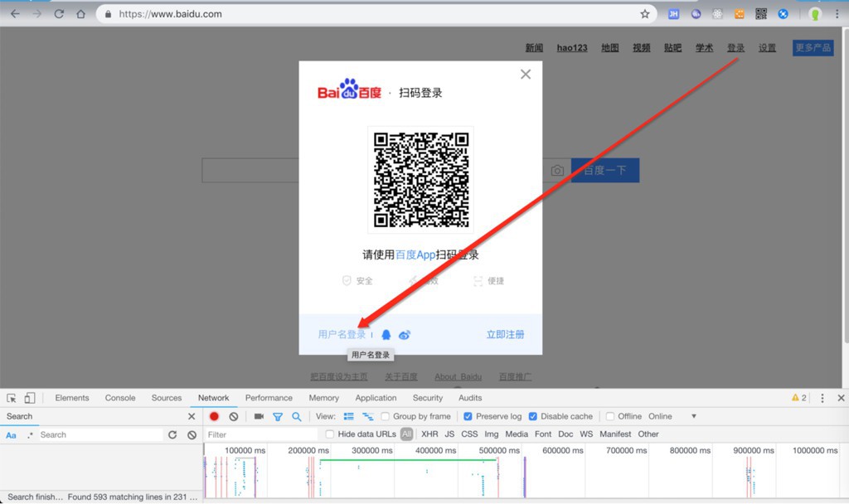
Task: Go back with the browser back arrow
Action: (15, 14)
